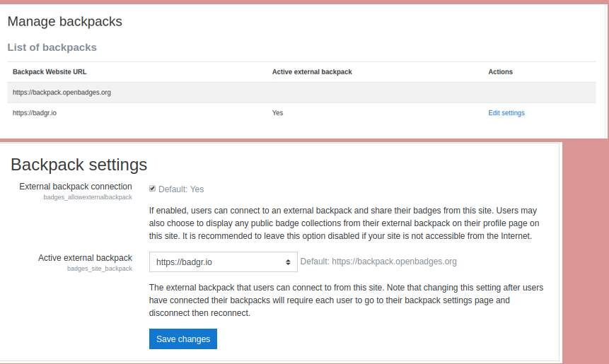The image size is (609, 364).
Task: Select the https://backpack.openbadges.org table row
Action: 301,93
